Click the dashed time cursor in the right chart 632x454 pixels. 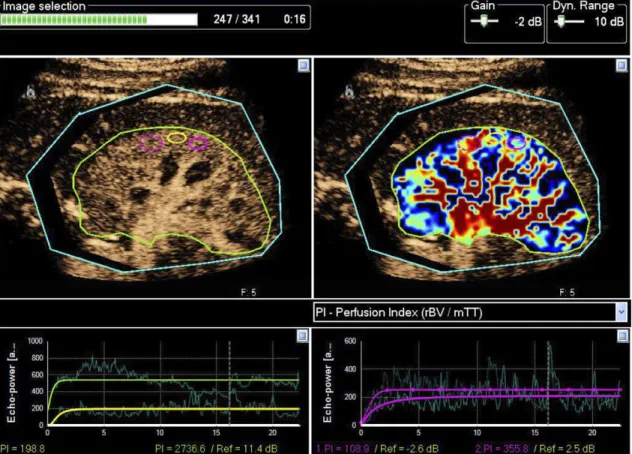548,383
